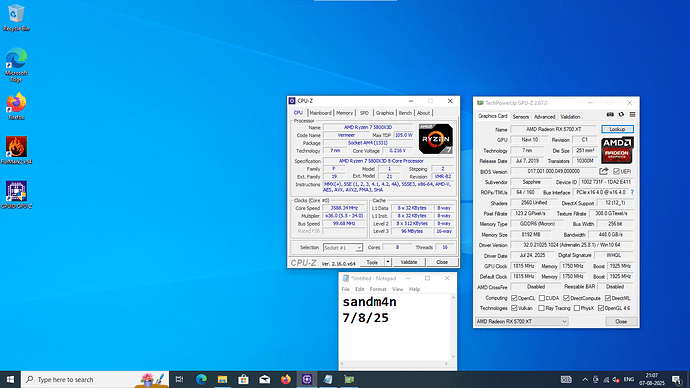
Task: Switch to the Sensors tab in GPU-Z
Action: pyautogui.click(x=521, y=117)
